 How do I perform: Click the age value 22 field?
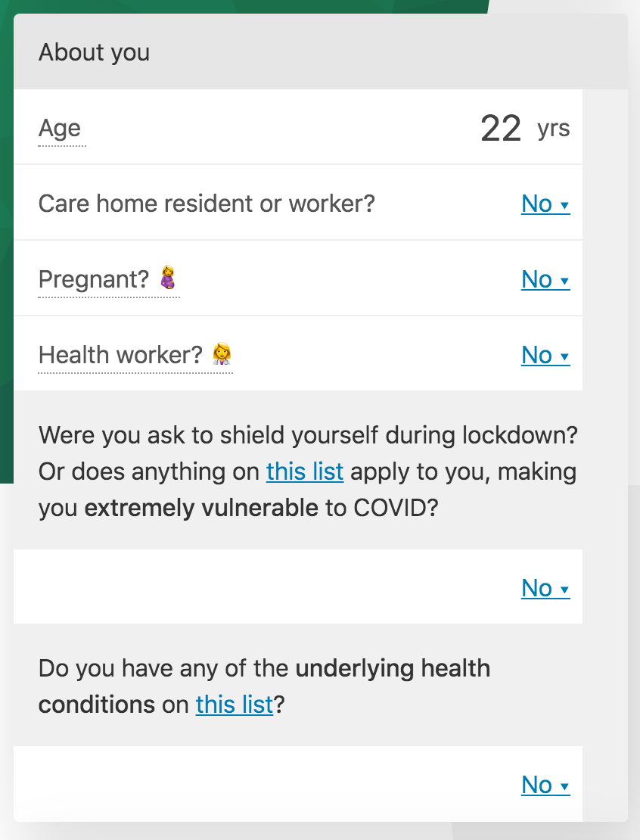click(501, 128)
